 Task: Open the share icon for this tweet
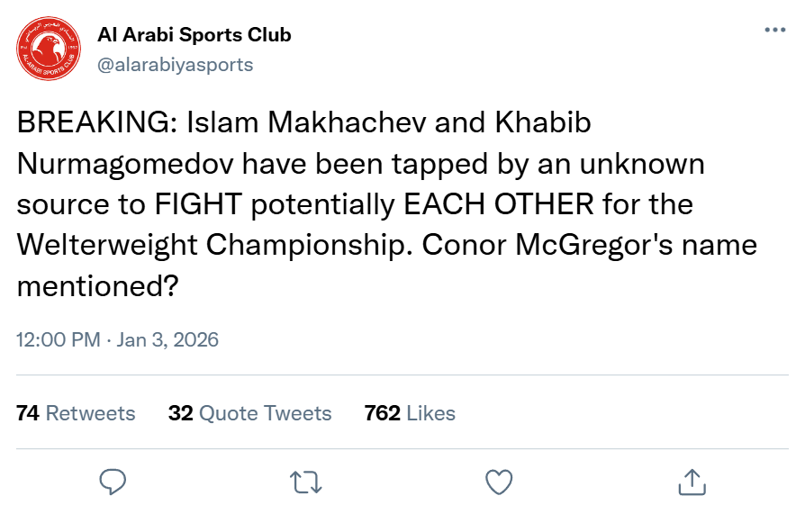(x=691, y=482)
